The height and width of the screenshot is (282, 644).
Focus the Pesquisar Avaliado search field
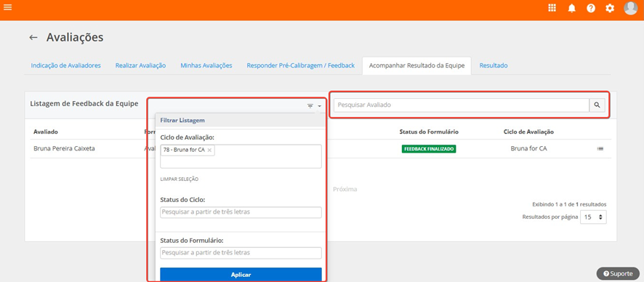pos(462,105)
